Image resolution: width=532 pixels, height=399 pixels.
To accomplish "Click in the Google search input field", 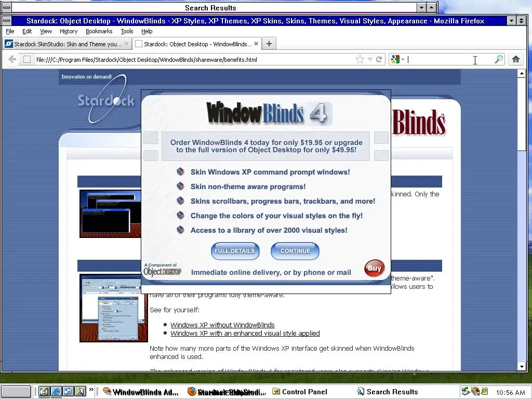I will pos(449,59).
